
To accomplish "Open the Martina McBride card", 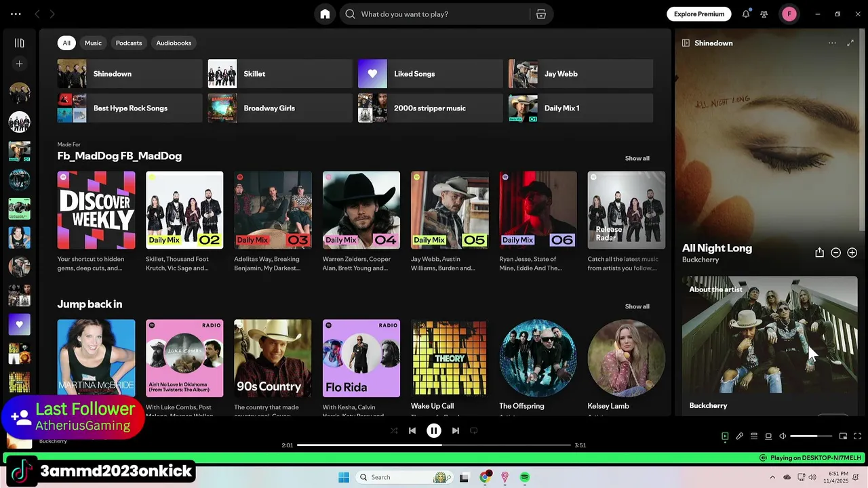I will pyautogui.click(x=96, y=359).
